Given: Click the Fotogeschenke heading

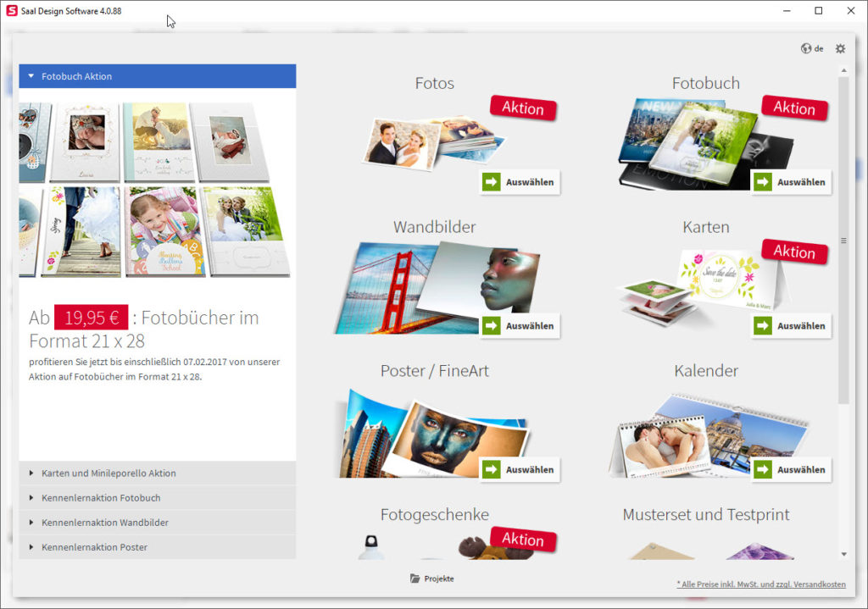Looking at the screenshot, I should 435,514.
